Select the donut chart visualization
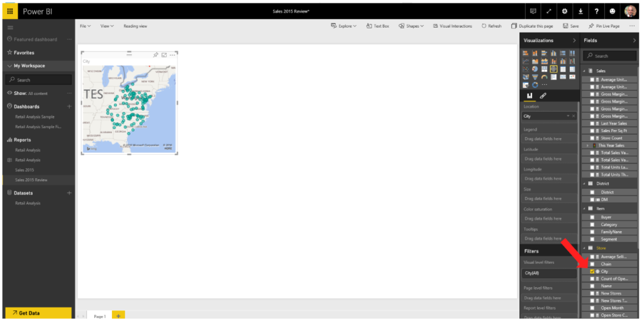 point(535,85)
